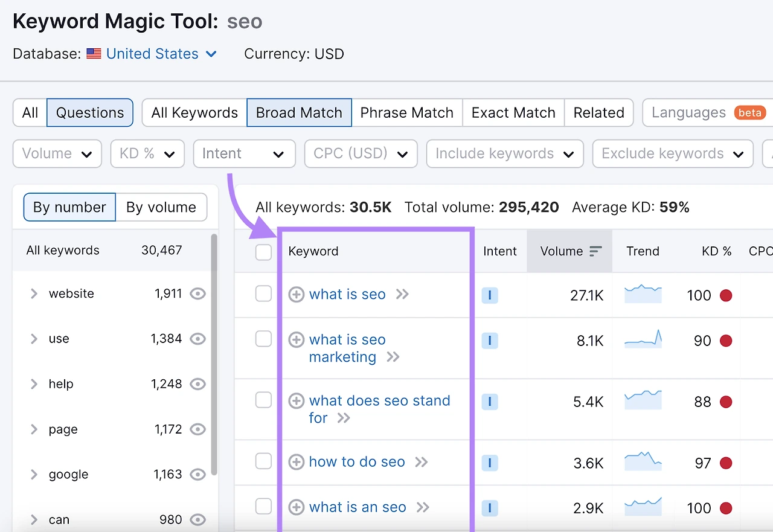The width and height of the screenshot is (773, 532).
Task: Check the box for 'what is seo' row
Action: 263,294
